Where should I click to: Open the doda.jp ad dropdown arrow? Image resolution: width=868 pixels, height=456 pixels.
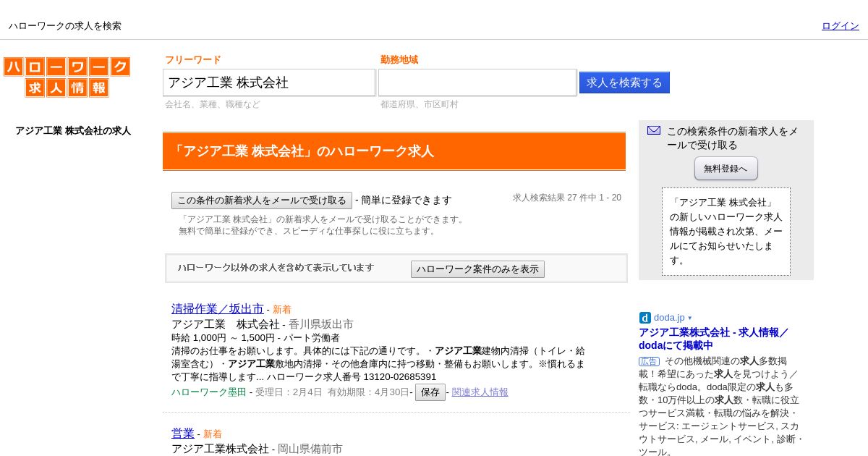point(690,318)
